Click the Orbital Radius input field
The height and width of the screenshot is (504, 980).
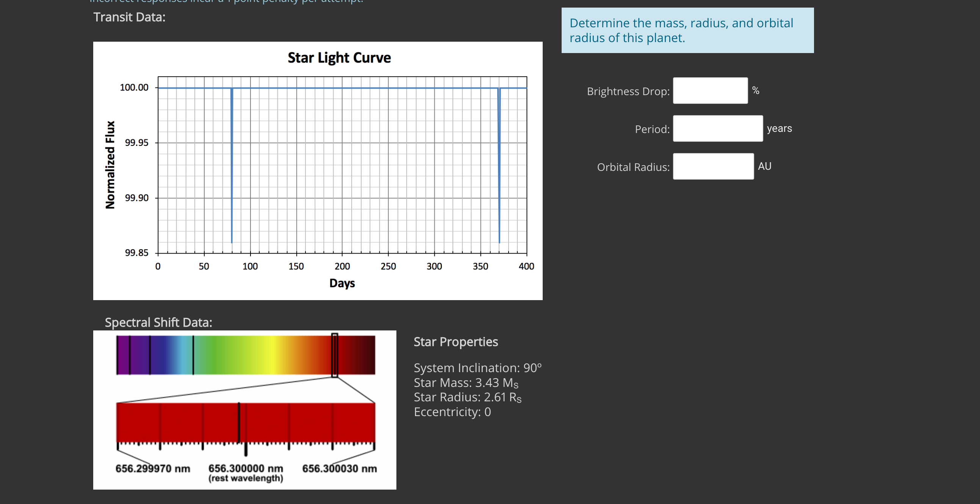(x=713, y=167)
